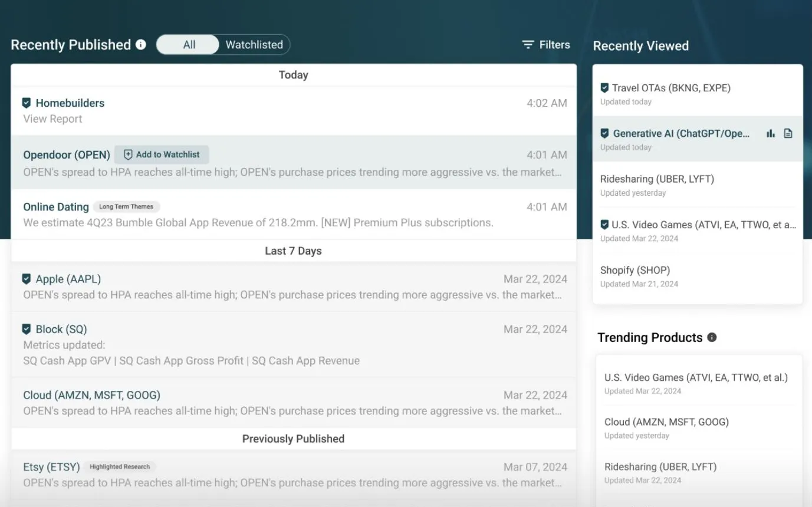812x507 pixels.
Task: Open Ridesharing (UBER, LYFT) in Trending Products
Action: (x=660, y=467)
